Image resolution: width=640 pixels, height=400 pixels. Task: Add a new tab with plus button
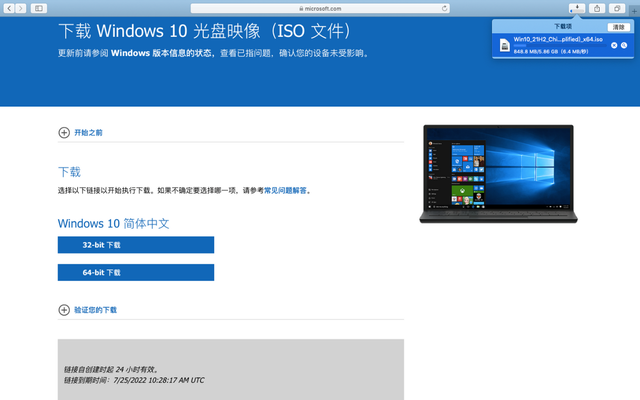coord(634,11)
